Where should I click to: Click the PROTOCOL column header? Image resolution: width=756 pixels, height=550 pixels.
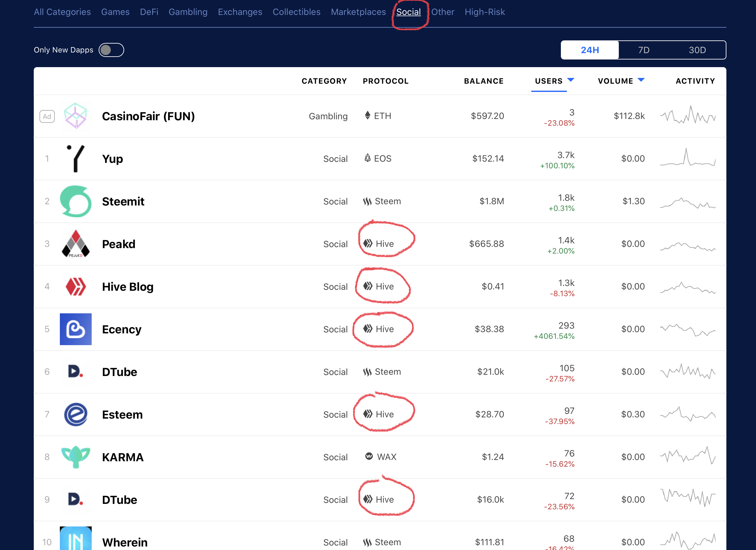(x=386, y=81)
